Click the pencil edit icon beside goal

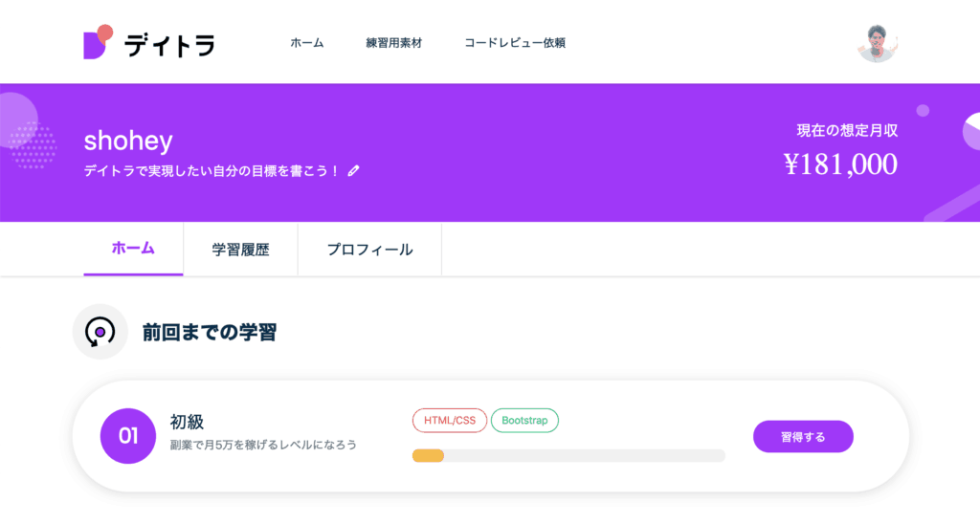pyautogui.click(x=354, y=171)
